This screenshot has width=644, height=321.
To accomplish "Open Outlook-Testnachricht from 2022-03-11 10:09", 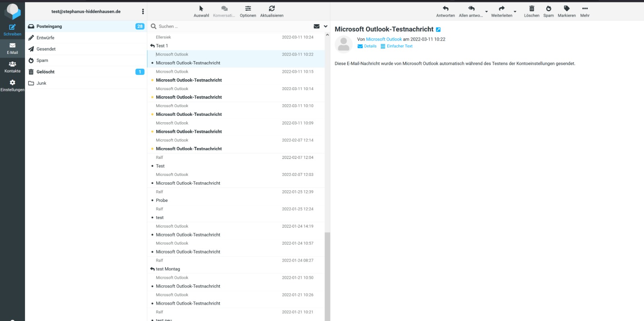I will point(236,128).
